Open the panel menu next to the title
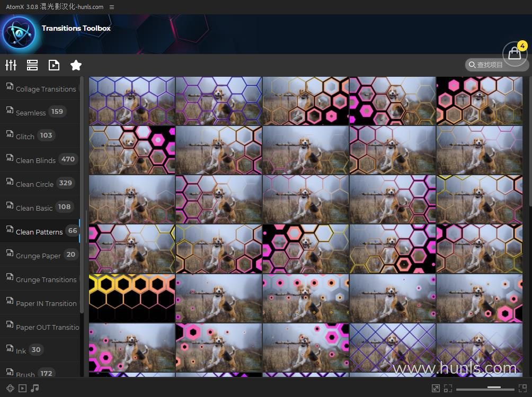This screenshot has height=397, width=532. click(x=112, y=7)
